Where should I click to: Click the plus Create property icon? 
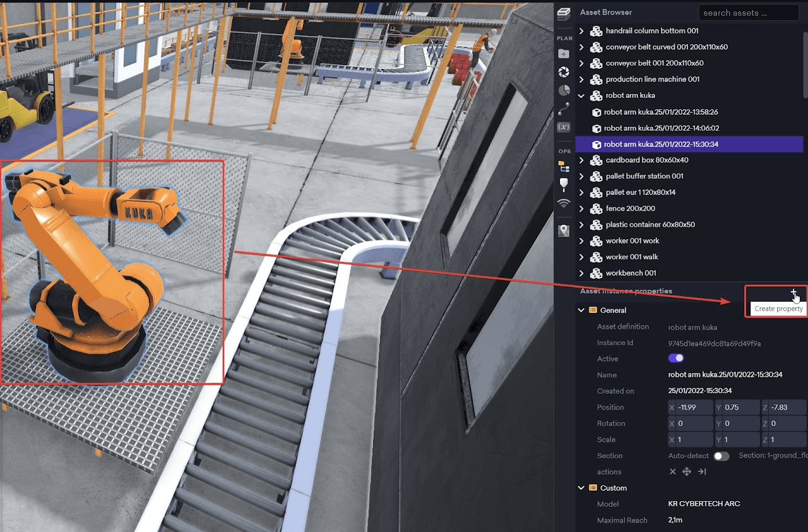793,292
